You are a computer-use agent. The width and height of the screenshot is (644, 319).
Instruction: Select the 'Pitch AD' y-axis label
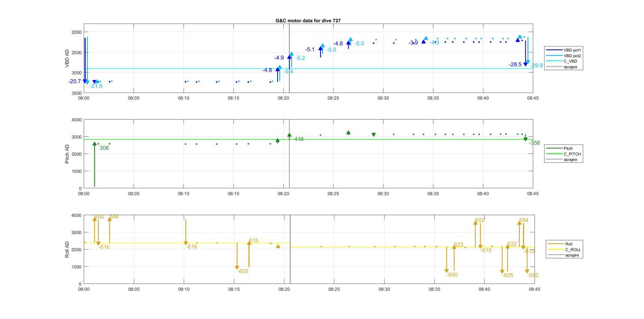click(x=67, y=154)
